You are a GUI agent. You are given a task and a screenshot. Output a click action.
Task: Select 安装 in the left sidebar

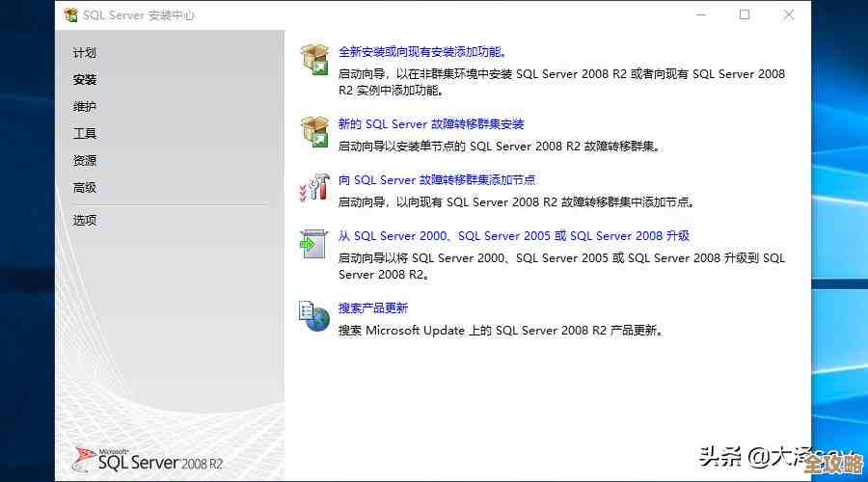(85, 80)
